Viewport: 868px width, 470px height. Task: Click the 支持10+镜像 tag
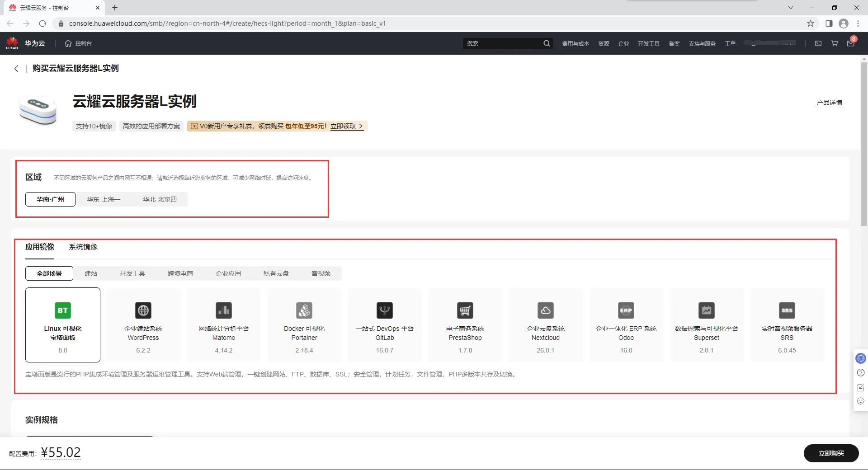[94, 126]
